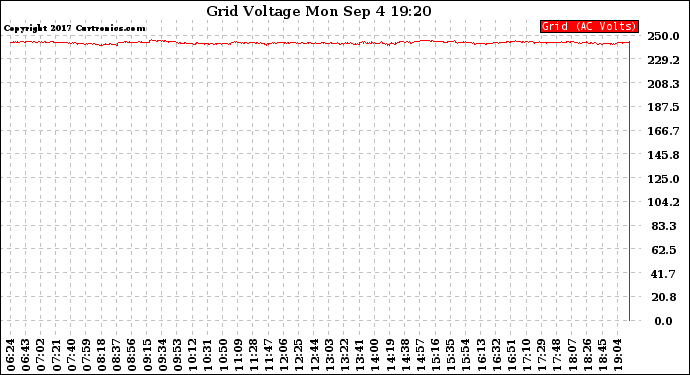Screen dimensions: 690x375
Task: Click the 10:31 time axis label
Action: [208, 355]
